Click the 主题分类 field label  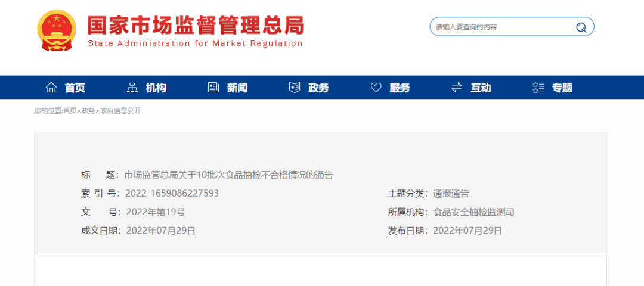[x=408, y=193]
